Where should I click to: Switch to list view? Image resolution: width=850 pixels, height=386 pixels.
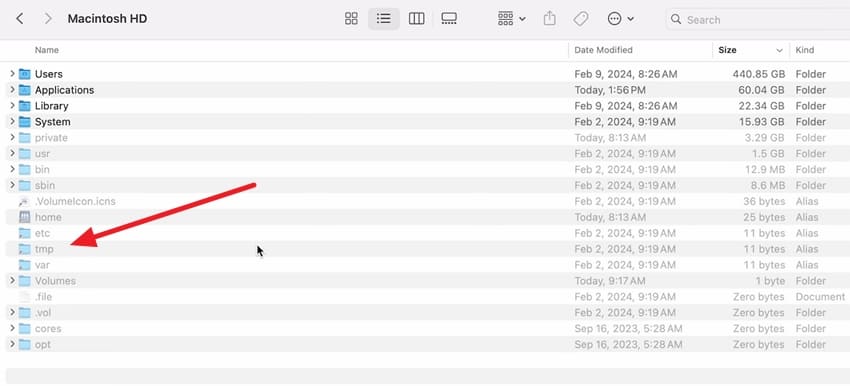pos(384,19)
